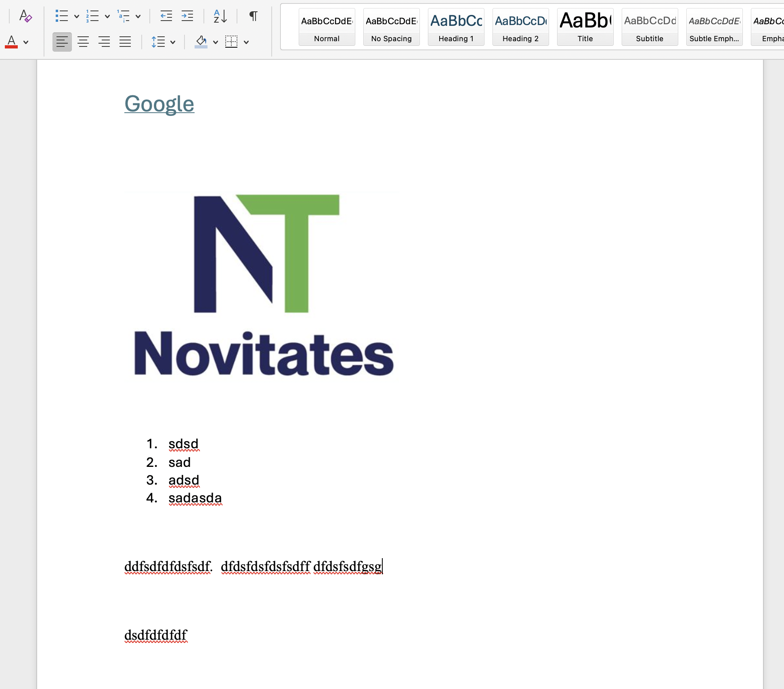Expand the font color dropdown arrow
Image resolution: width=784 pixels, height=689 pixels.
[x=26, y=42]
